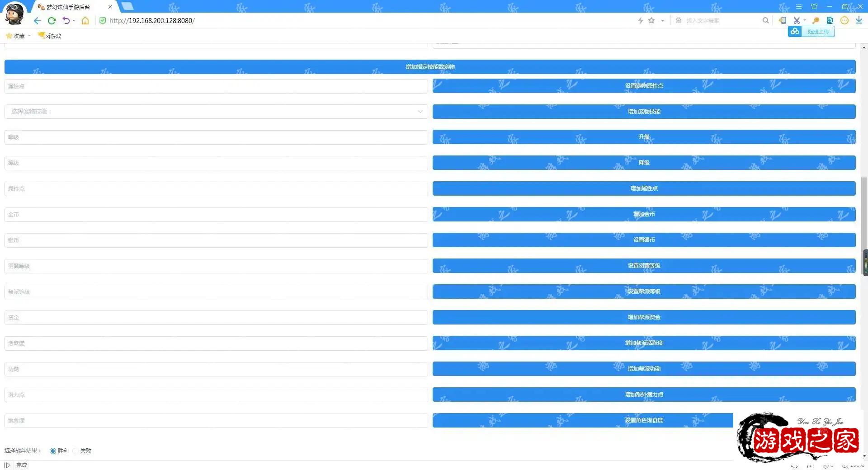Select the 胜利 battle result radio button
Viewport: 868px width, 470px height.
[53, 451]
